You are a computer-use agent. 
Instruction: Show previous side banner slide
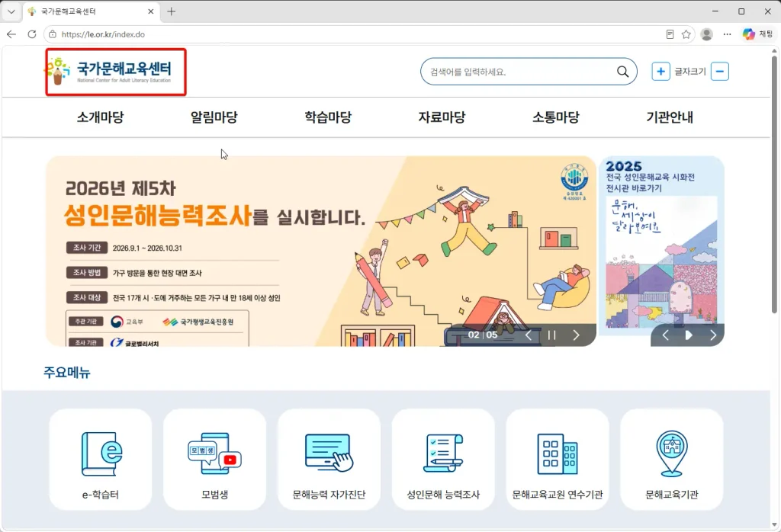(x=665, y=335)
